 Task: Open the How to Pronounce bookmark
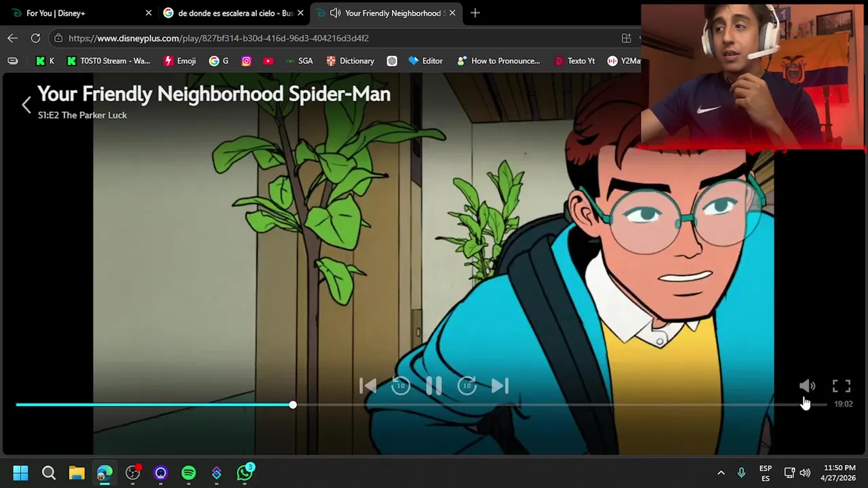click(498, 61)
